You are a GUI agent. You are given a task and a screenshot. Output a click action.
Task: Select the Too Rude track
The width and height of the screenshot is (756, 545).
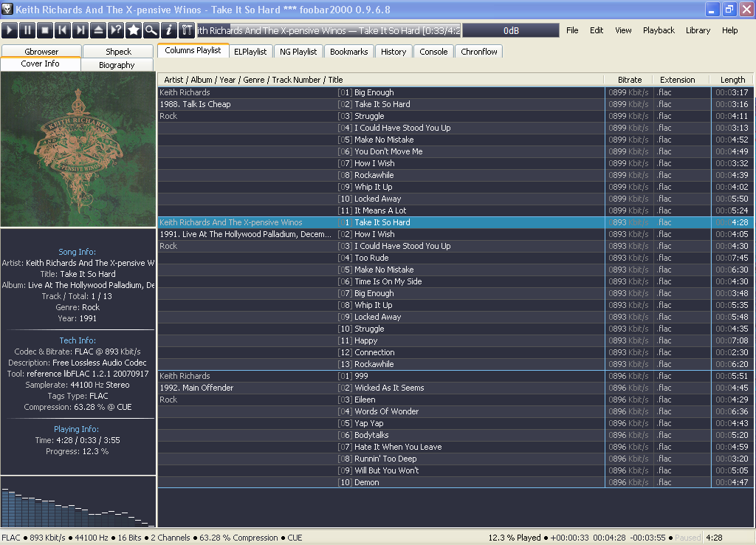pyautogui.click(x=456, y=258)
